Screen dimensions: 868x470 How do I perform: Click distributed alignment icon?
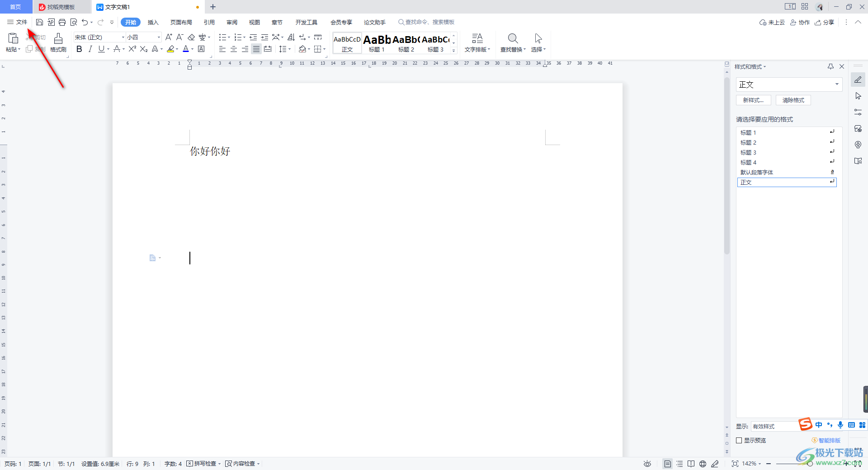coord(268,49)
